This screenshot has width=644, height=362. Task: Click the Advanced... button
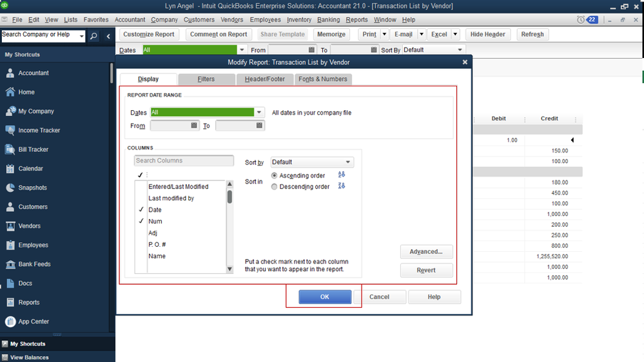coord(426,252)
